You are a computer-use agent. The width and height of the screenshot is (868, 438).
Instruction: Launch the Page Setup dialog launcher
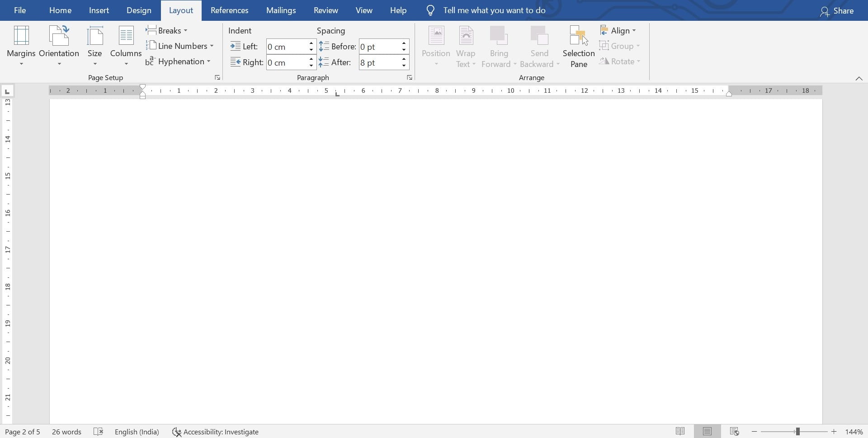pos(217,78)
